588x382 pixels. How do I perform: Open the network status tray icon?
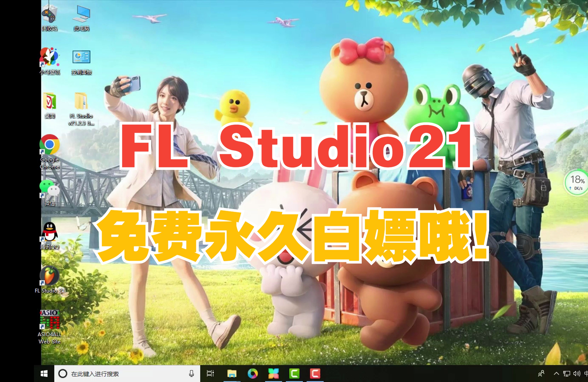click(x=566, y=374)
